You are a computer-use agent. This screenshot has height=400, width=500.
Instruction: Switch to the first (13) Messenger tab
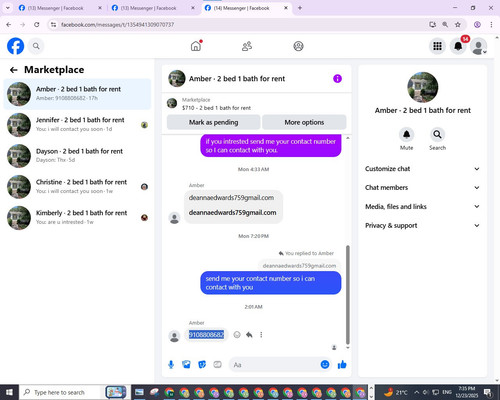pyautogui.click(x=60, y=8)
